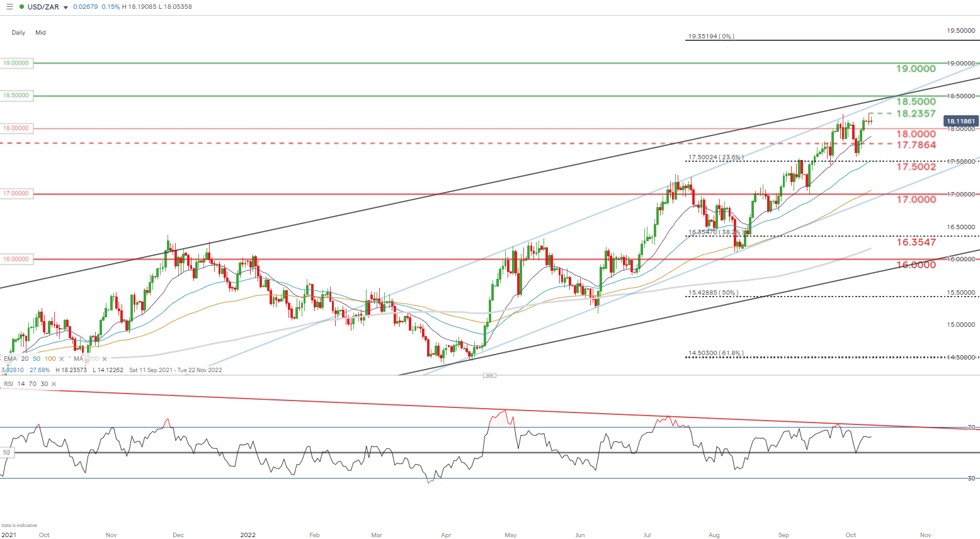Click the 17.5002 red annotation label
980x539 pixels.
916,167
